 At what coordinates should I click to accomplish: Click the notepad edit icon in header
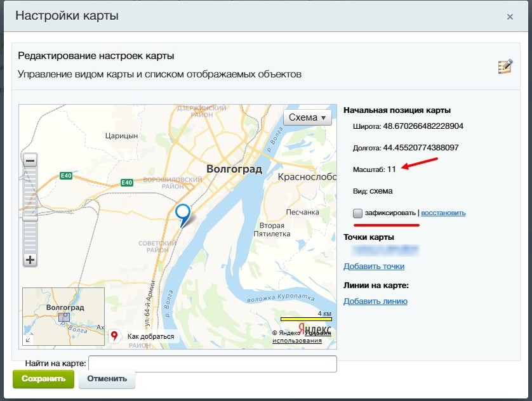(x=505, y=67)
